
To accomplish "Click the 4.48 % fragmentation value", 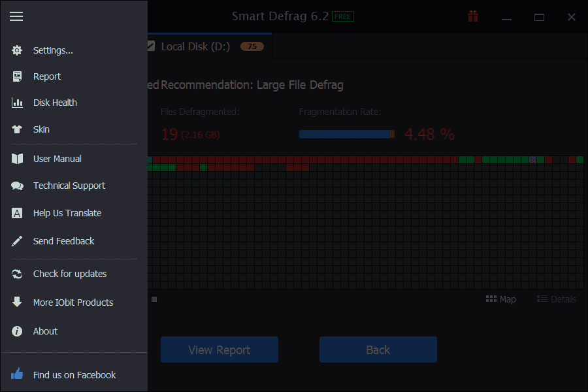I will pyautogui.click(x=429, y=135).
